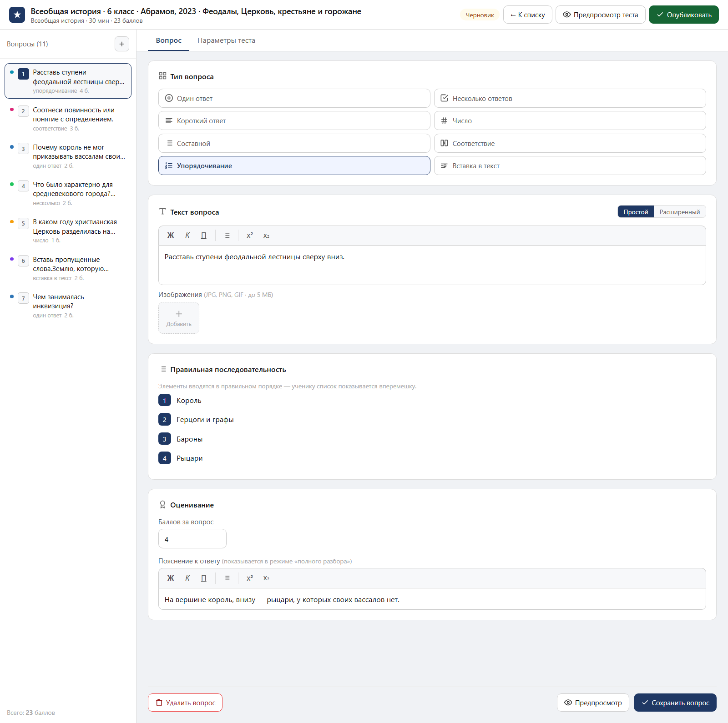The image size is (728, 723).
Task: Click the «Баллов за вопрос» points field
Action: click(x=192, y=539)
